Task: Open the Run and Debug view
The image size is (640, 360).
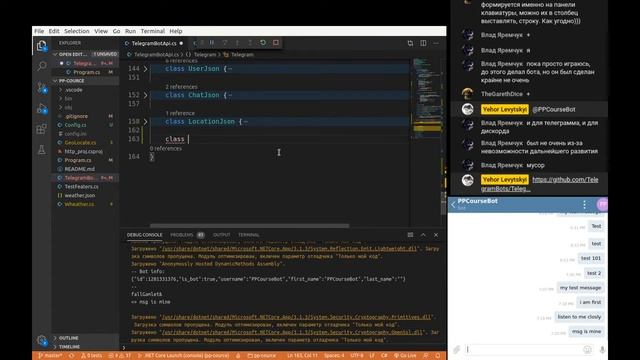Action: point(42,109)
